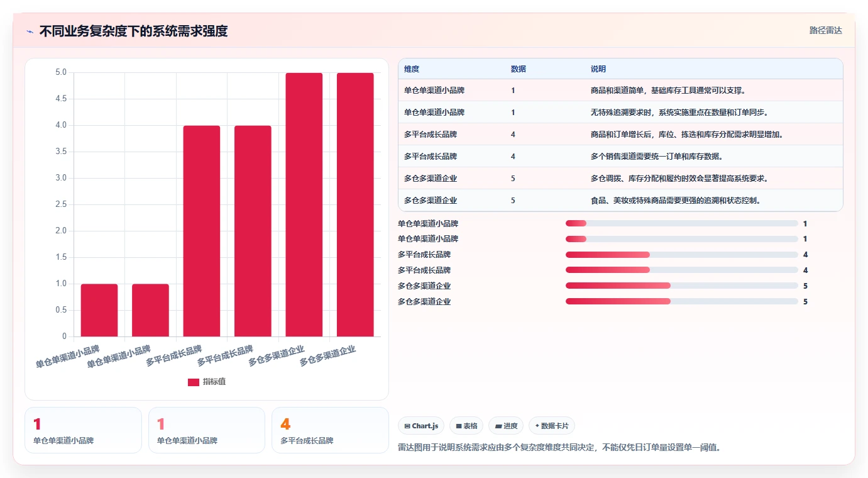Click 多仓多渠道企业 in the 食品、美妆 row

(431, 201)
